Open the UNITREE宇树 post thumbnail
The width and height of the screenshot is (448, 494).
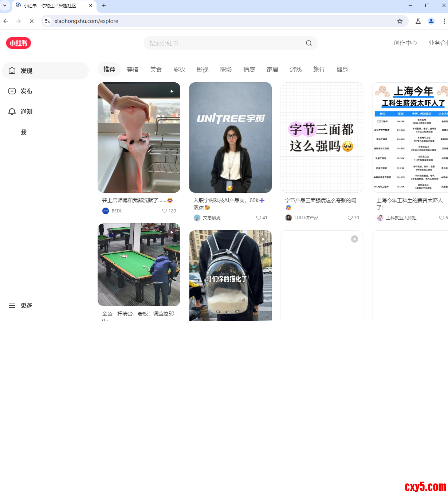(230, 137)
